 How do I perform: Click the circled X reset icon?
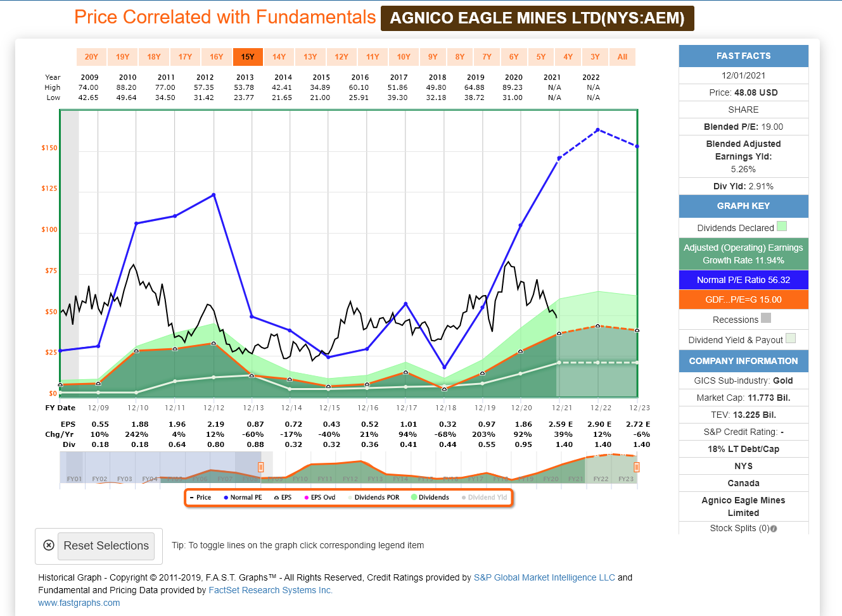49,545
